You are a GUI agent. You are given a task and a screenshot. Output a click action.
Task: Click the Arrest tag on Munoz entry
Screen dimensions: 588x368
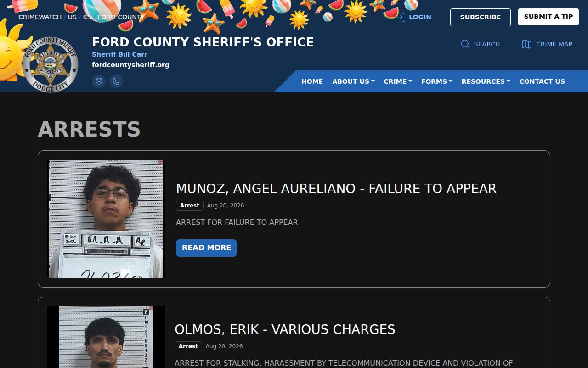pyautogui.click(x=190, y=206)
